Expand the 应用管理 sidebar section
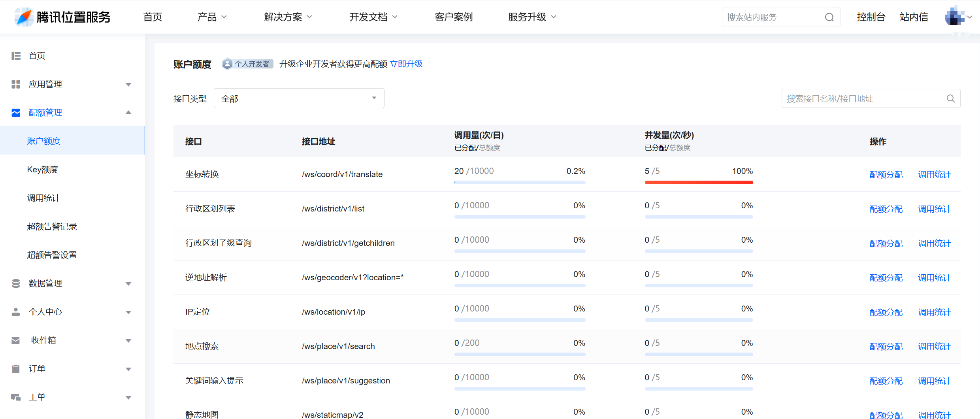 pyautogui.click(x=128, y=85)
